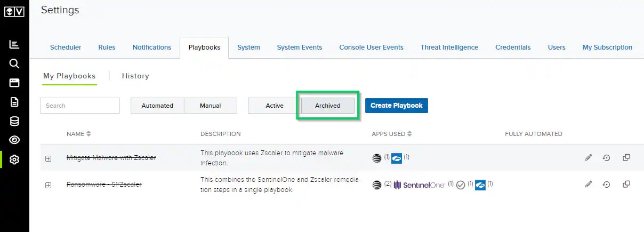Copy the Ransomware - S1/Zscaler playbook

click(626, 185)
